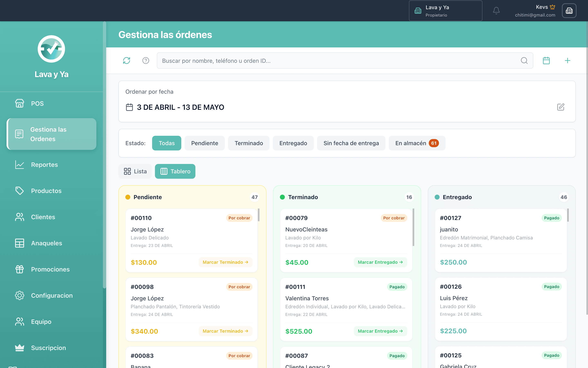The image size is (588, 368).
Task: Select Gestiona las Ordenes in sidebar
Action: coord(51,134)
